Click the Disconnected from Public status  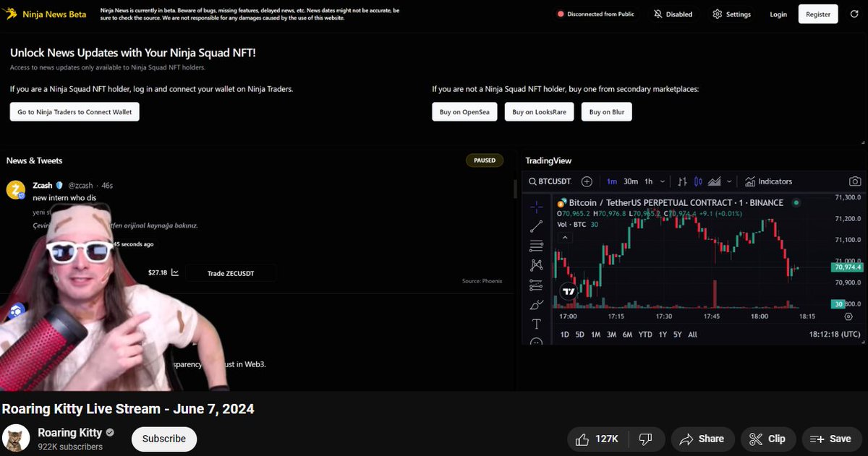(596, 14)
